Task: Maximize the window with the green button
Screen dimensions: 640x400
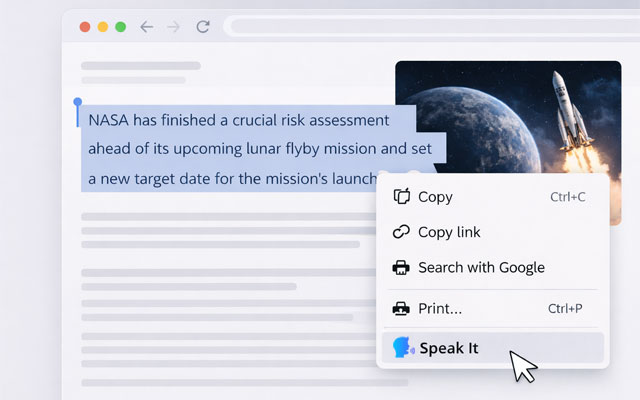Action: (120, 27)
